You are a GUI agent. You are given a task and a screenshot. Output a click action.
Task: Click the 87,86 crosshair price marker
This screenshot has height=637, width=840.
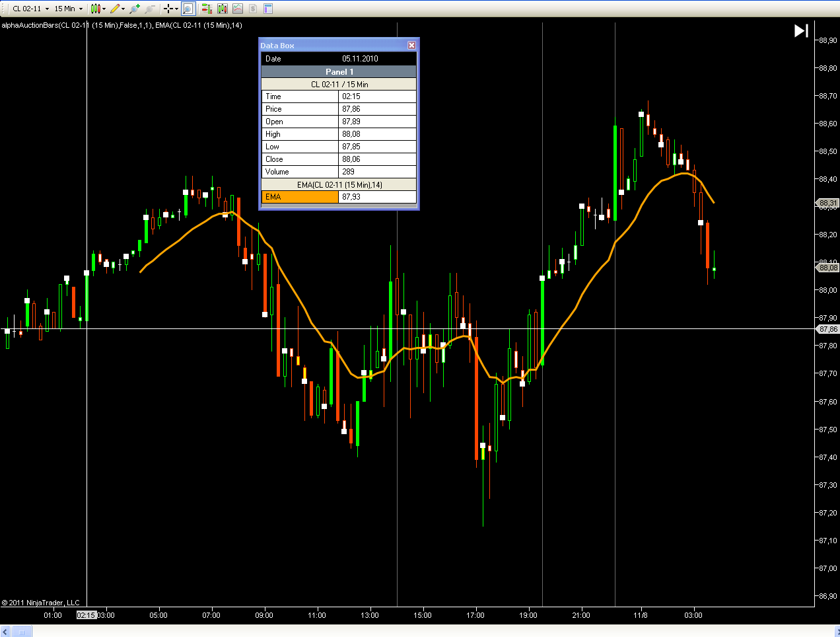[x=828, y=329]
